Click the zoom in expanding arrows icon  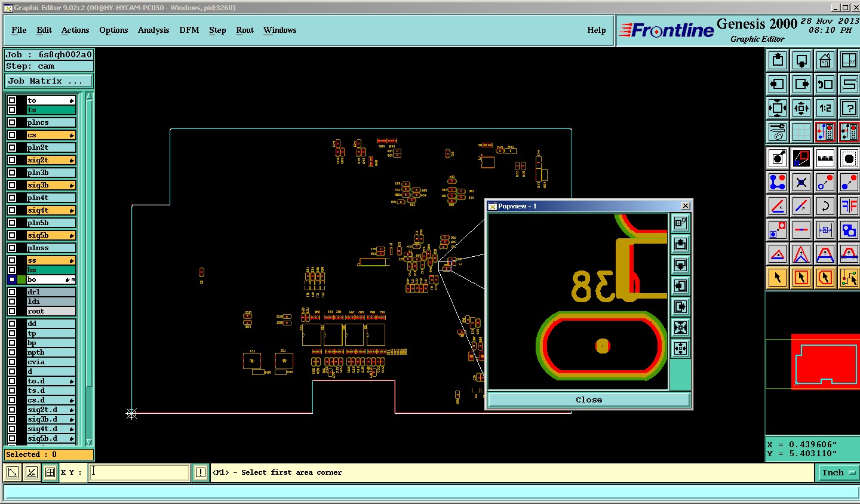tap(778, 108)
